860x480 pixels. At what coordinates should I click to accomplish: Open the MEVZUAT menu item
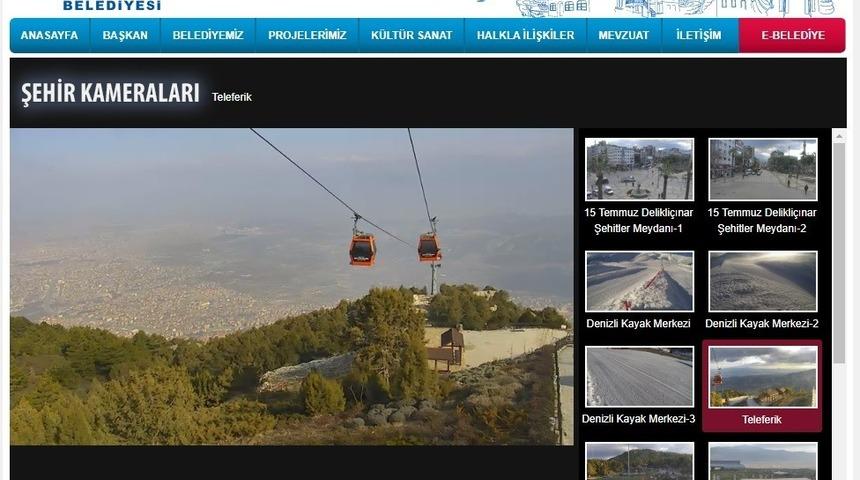coord(624,35)
